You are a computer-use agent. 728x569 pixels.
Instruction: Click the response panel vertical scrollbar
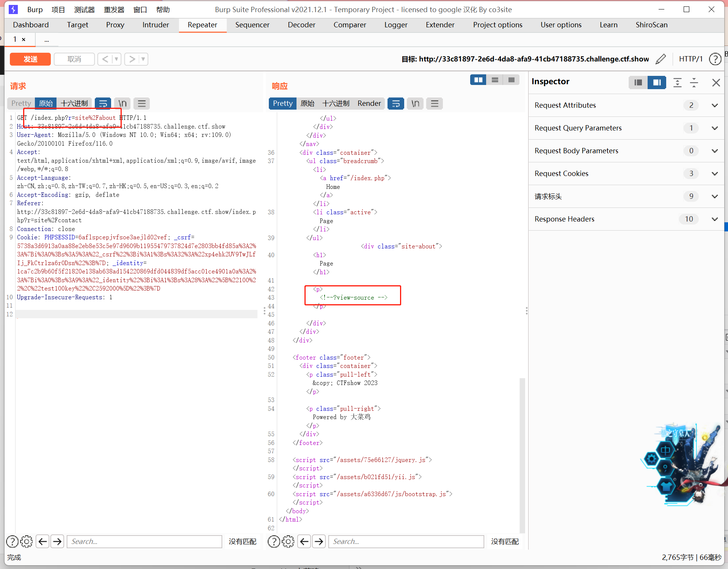522,455
